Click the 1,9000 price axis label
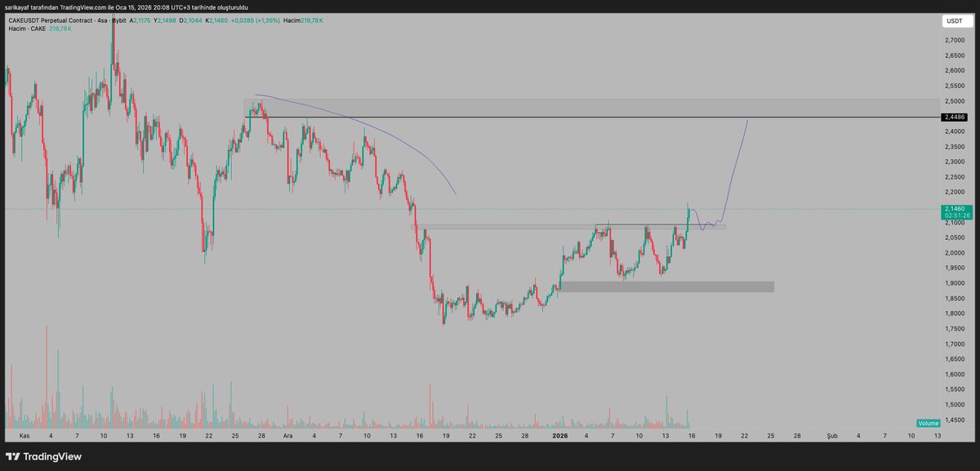Viewport: 980px width, 471px height. pos(953,283)
